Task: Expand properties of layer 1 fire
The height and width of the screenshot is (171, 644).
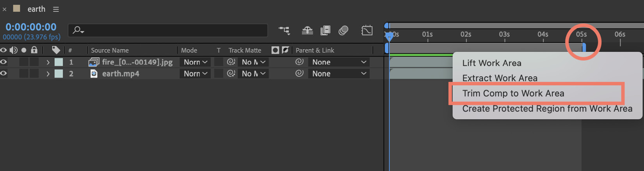Action: (x=48, y=62)
